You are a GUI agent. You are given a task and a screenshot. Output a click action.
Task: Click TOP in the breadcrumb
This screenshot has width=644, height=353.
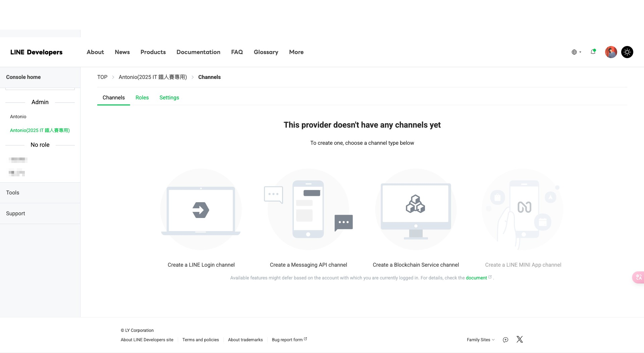pos(102,77)
